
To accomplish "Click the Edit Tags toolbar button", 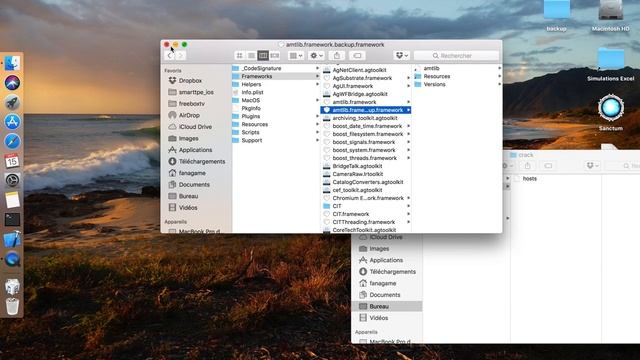I will tap(357, 56).
